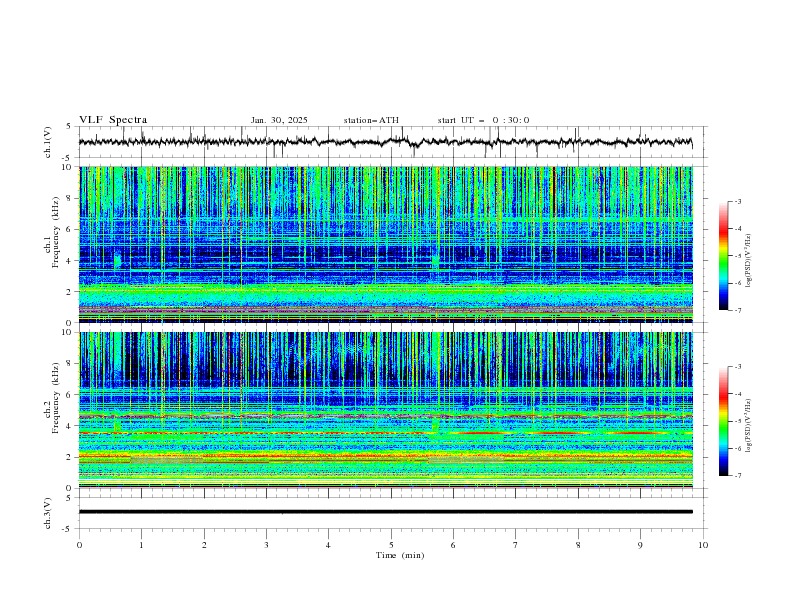Click the "7" tick on Time axis
792x612 pixels.
(516, 545)
